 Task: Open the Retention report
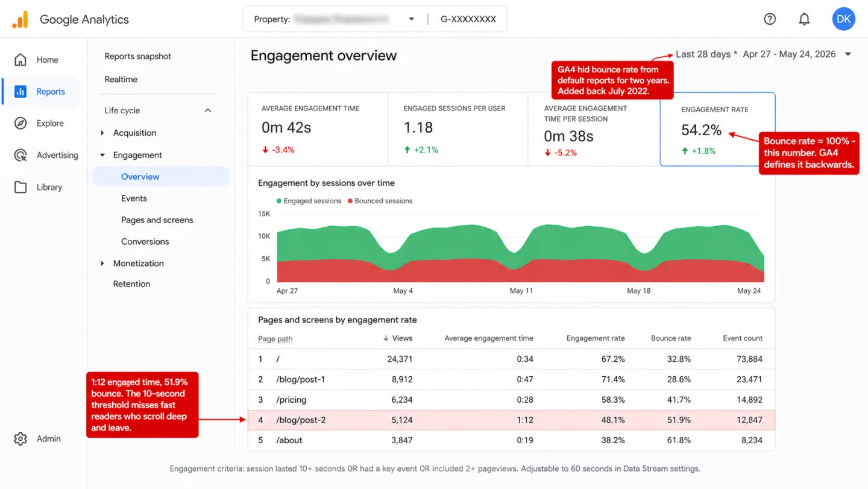[x=132, y=283]
